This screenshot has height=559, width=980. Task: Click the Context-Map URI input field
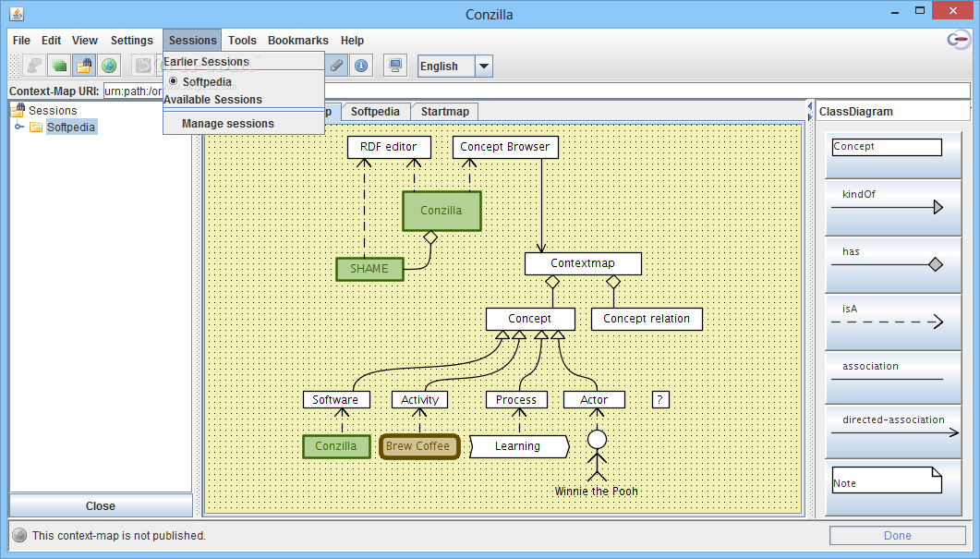[x=537, y=91]
